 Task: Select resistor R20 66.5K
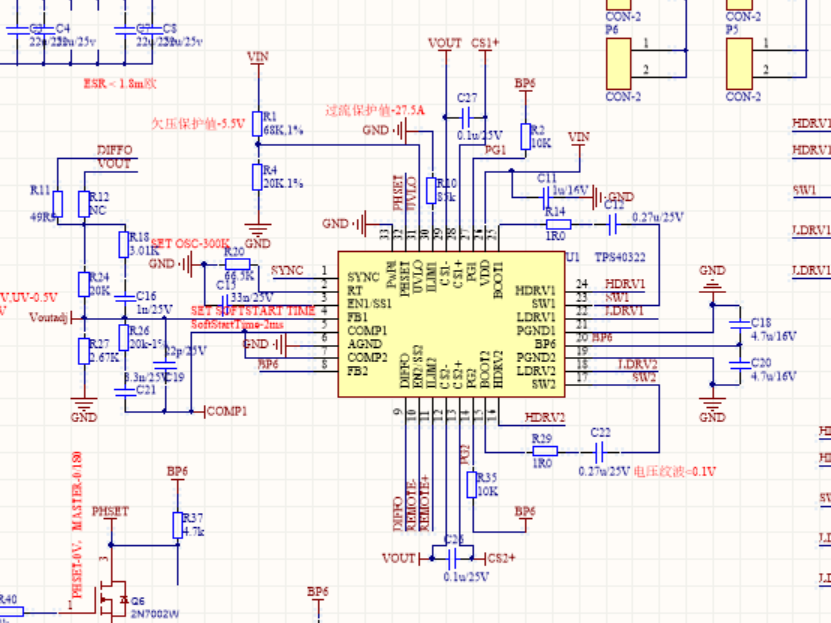237,264
